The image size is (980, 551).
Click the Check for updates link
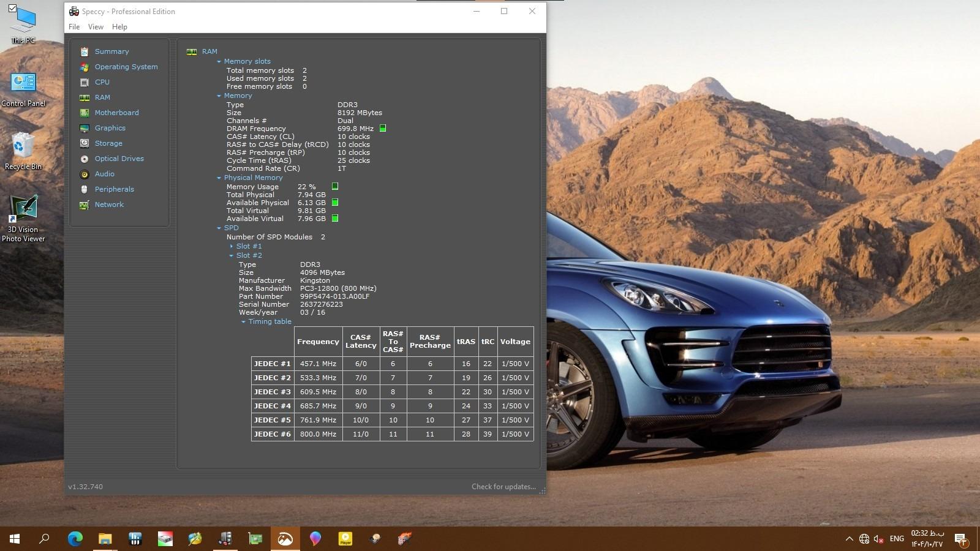(503, 487)
